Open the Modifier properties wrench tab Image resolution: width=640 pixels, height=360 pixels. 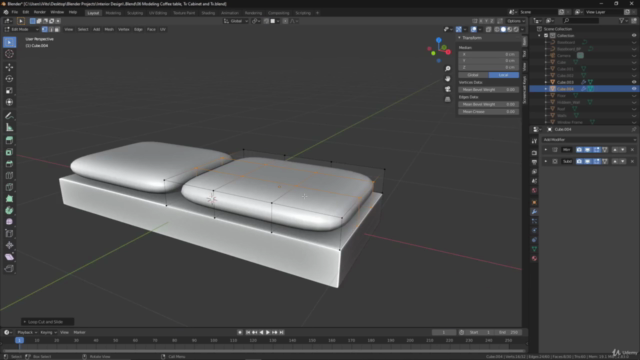[x=534, y=212]
